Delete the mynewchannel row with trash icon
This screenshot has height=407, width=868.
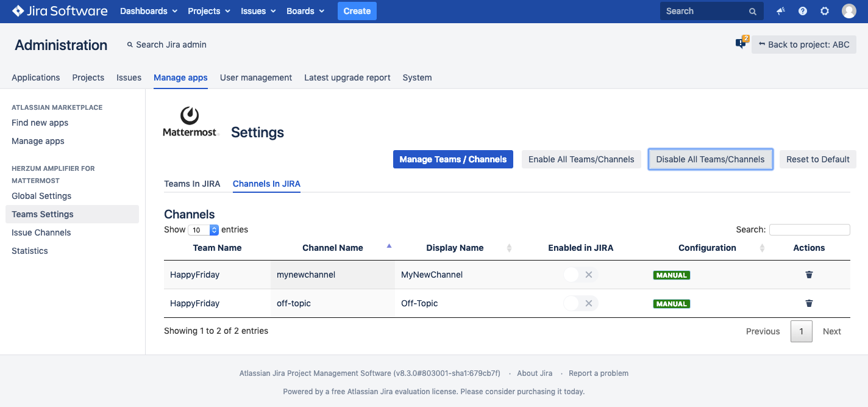point(809,275)
